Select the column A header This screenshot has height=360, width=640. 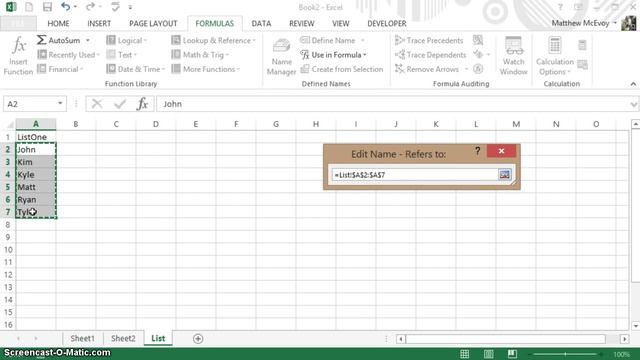pyautogui.click(x=36, y=124)
